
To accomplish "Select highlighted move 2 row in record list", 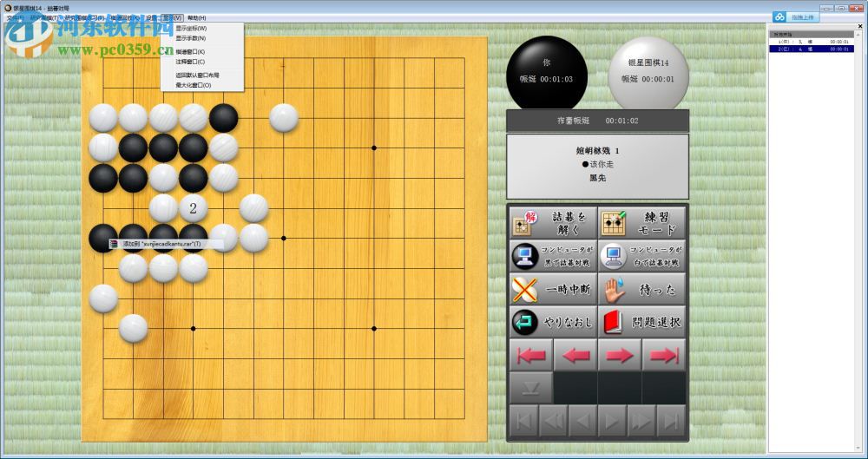I will (812, 49).
